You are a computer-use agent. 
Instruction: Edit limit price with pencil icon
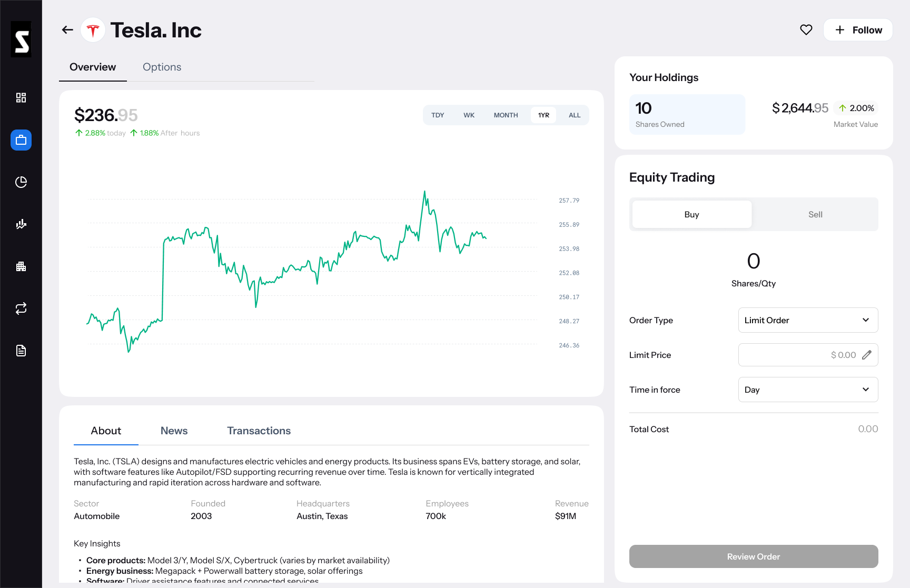click(867, 355)
